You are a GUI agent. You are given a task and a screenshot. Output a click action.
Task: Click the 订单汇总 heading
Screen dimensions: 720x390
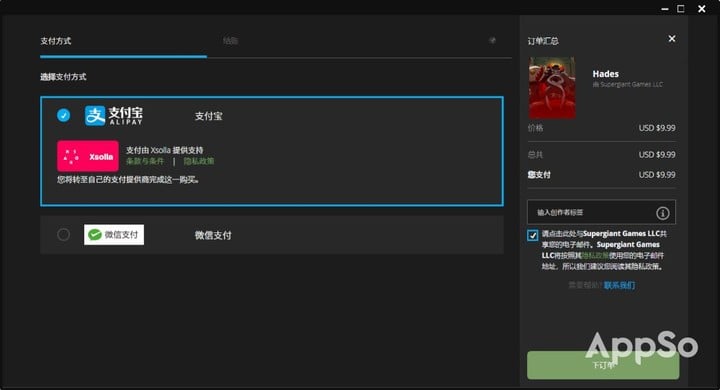click(x=543, y=41)
